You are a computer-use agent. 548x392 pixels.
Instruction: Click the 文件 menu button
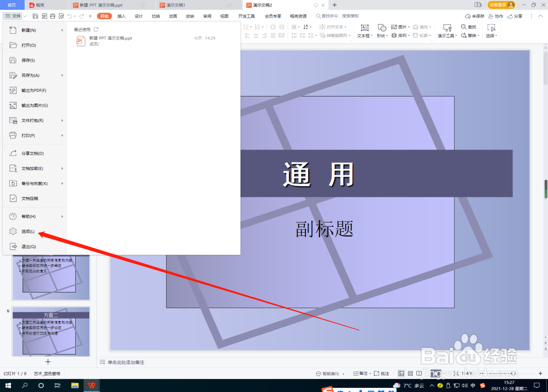coord(13,16)
